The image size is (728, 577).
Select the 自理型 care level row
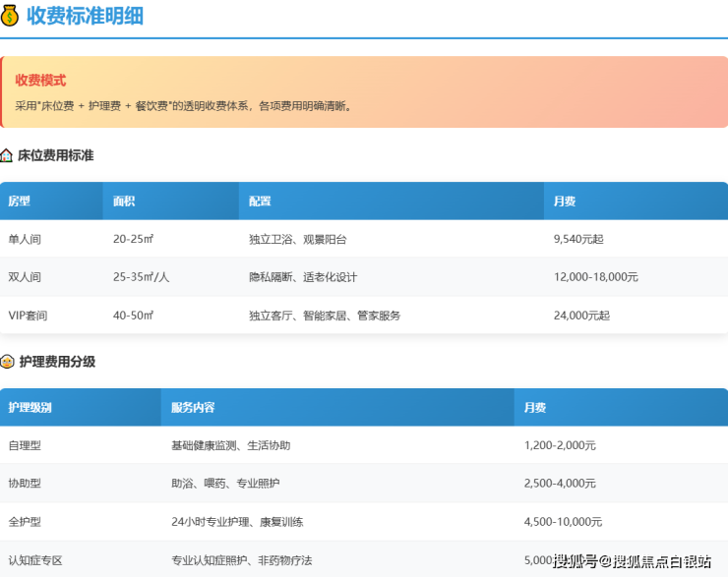click(x=25, y=445)
